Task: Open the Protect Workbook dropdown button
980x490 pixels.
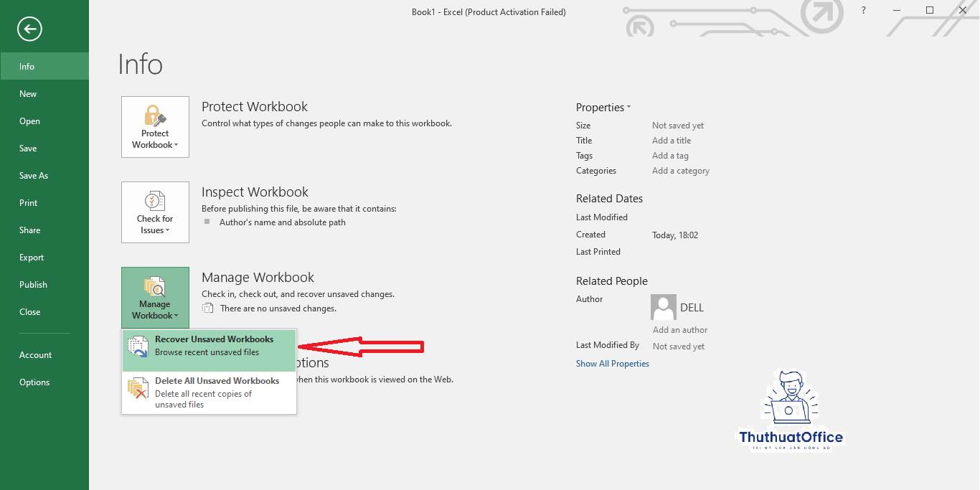Action: point(155,127)
